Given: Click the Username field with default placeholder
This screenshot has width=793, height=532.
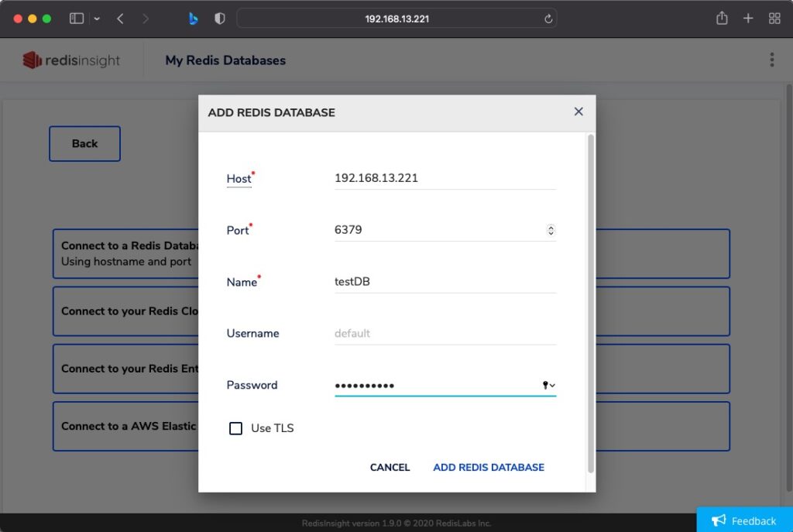Looking at the screenshot, I should (x=445, y=334).
